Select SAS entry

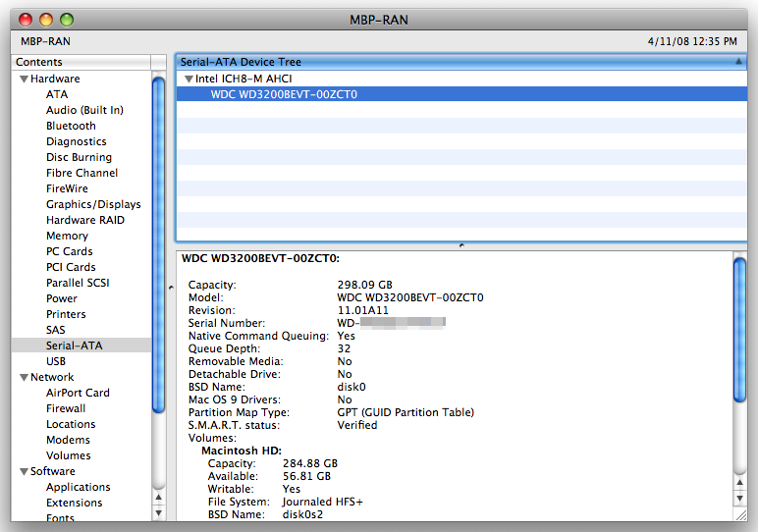pos(55,330)
